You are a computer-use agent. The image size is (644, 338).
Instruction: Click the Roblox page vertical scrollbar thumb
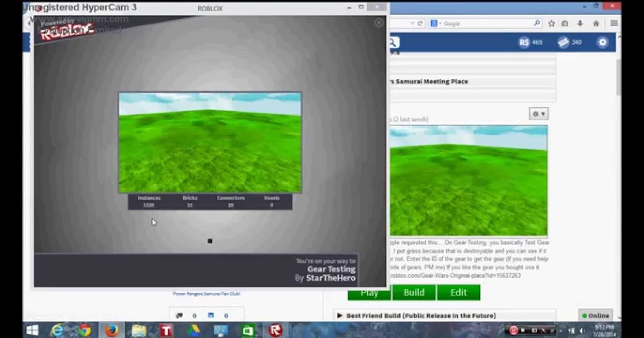[x=618, y=77]
